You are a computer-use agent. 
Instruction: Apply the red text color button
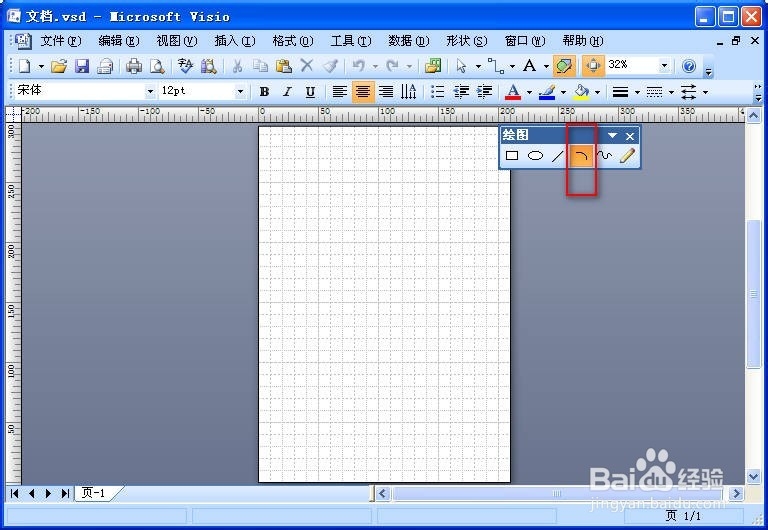click(x=513, y=92)
